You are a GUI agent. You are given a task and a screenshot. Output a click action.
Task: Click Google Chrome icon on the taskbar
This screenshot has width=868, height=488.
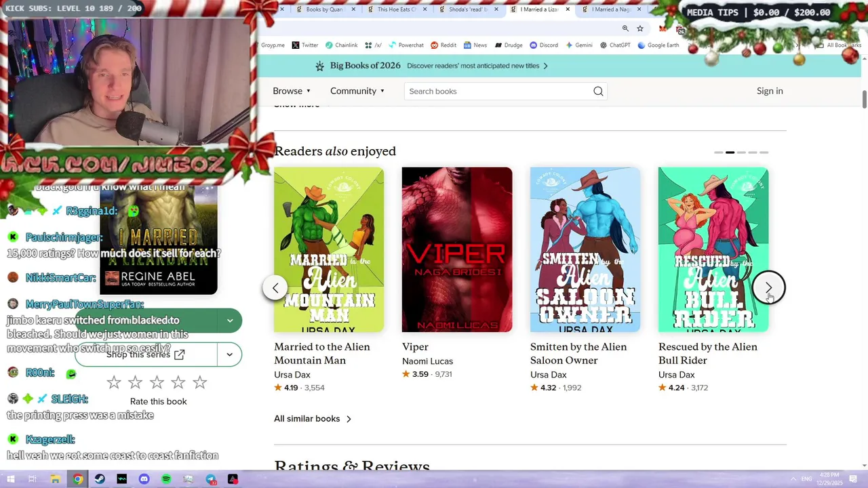coord(78,479)
